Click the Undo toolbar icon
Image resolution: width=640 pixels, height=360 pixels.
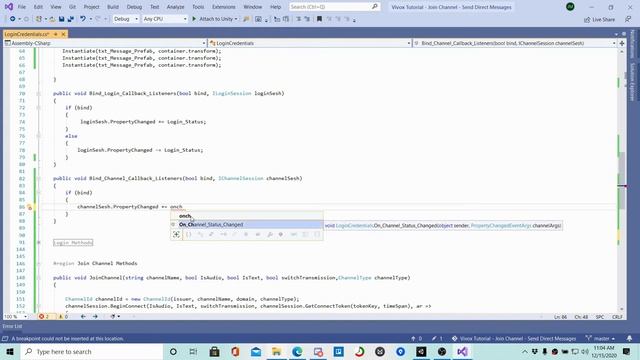tap(83, 19)
